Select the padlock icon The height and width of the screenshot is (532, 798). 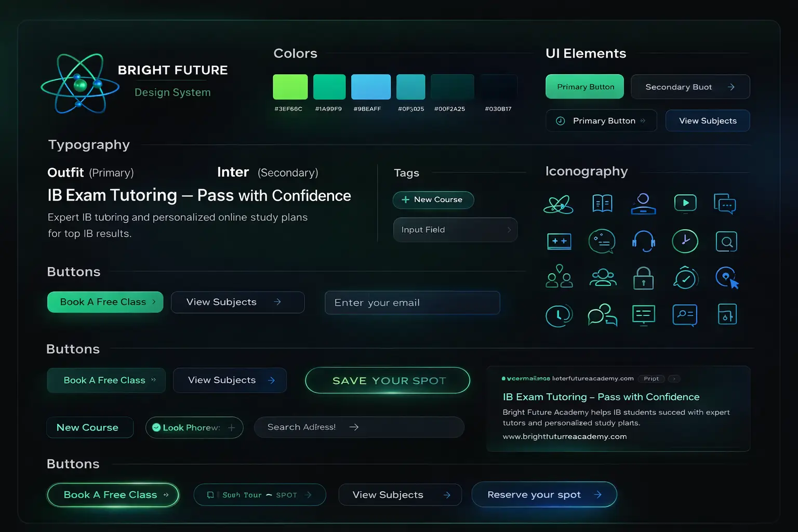(643, 278)
